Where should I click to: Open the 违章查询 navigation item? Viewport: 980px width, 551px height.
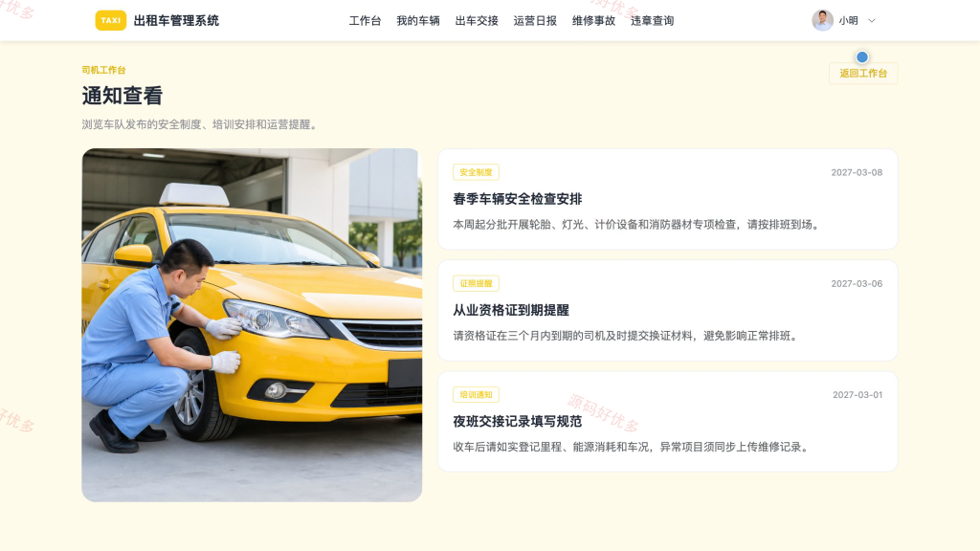653,21
